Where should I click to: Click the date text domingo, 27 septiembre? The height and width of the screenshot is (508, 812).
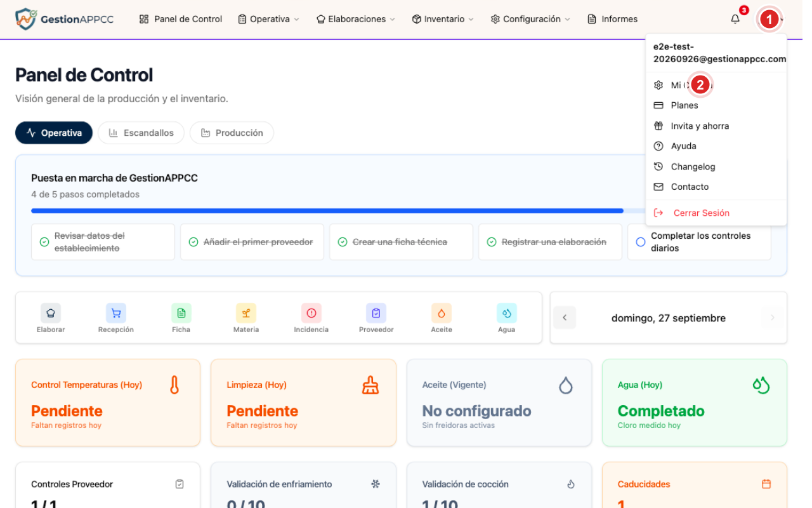[669, 318]
